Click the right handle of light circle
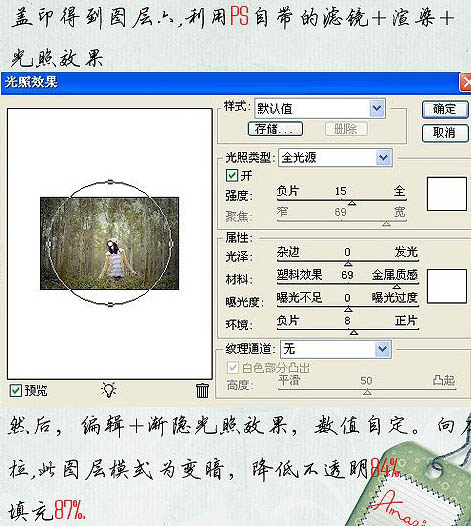 tap(171, 244)
